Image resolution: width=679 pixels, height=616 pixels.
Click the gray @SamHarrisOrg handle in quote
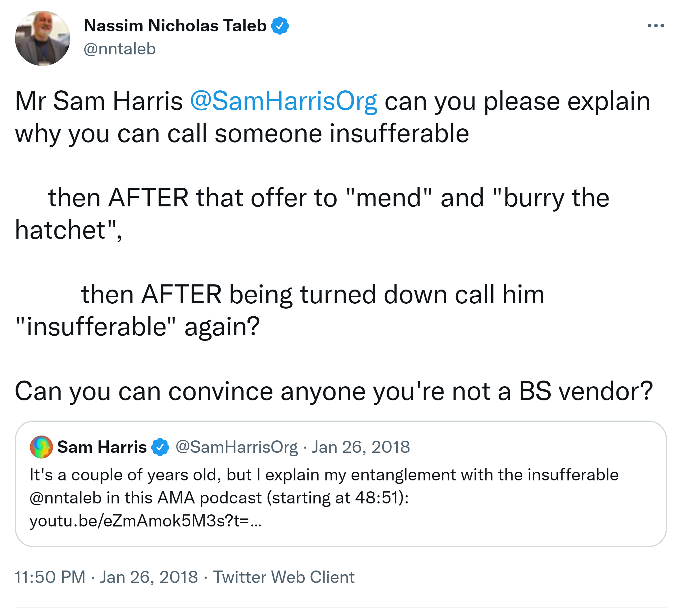click(x=236, y=447)
